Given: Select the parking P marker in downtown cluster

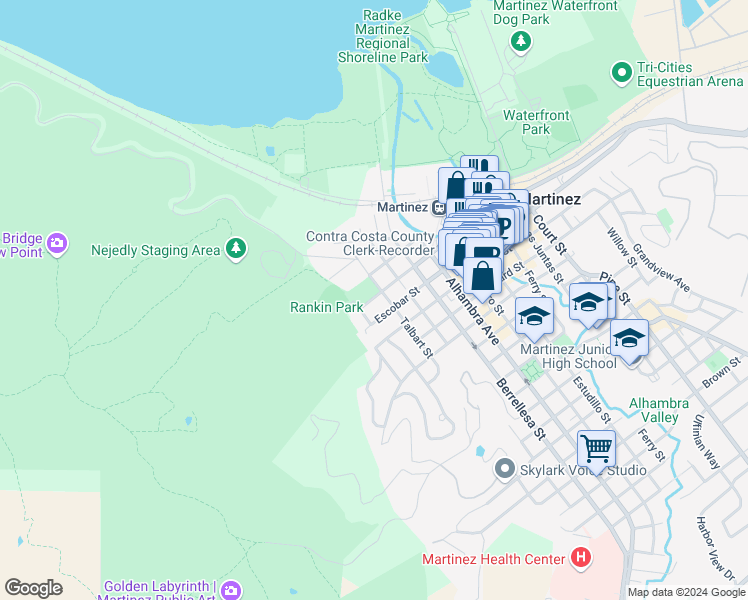Looking at the screenshot, I should click(505, 225).
